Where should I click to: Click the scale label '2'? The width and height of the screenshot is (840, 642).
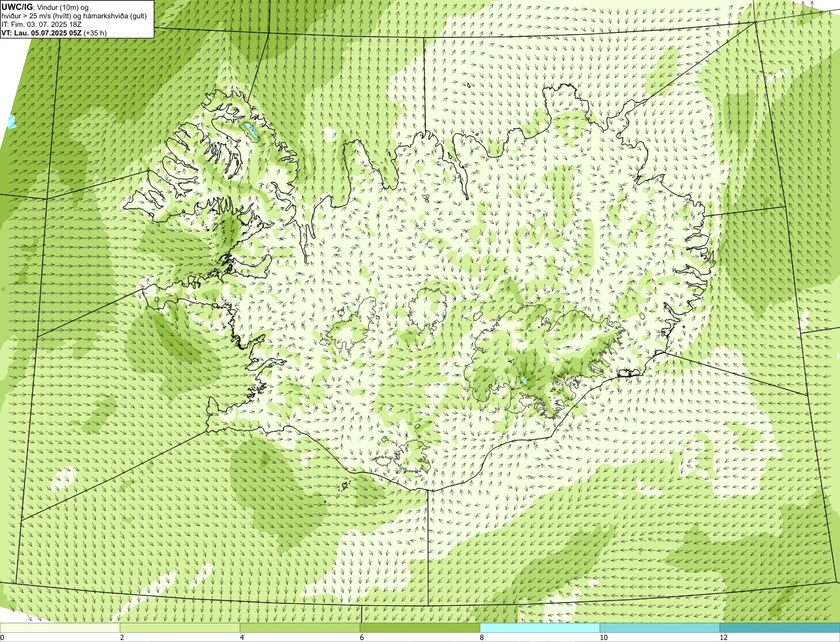(x=121, y=637)
